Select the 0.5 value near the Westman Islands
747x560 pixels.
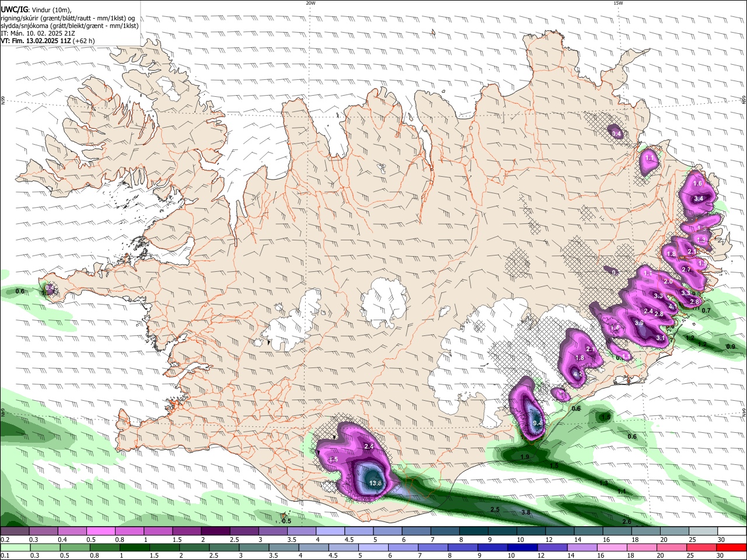pos(287,521)
